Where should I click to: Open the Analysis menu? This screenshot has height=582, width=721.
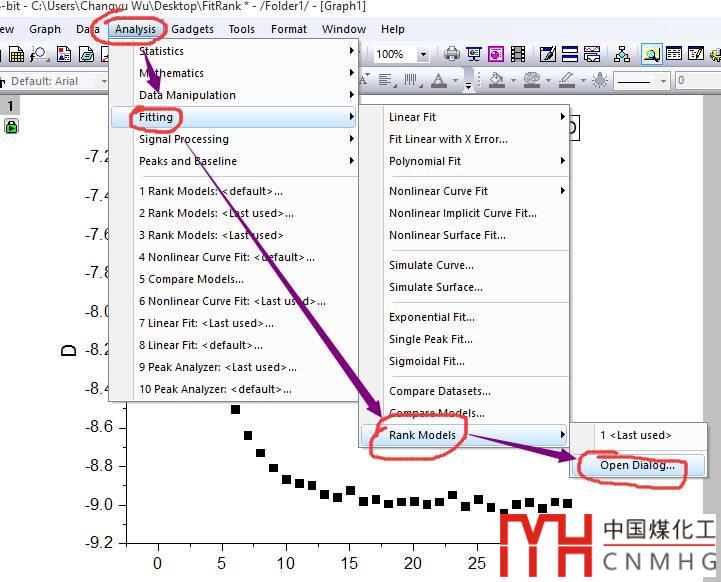(135, 29)
